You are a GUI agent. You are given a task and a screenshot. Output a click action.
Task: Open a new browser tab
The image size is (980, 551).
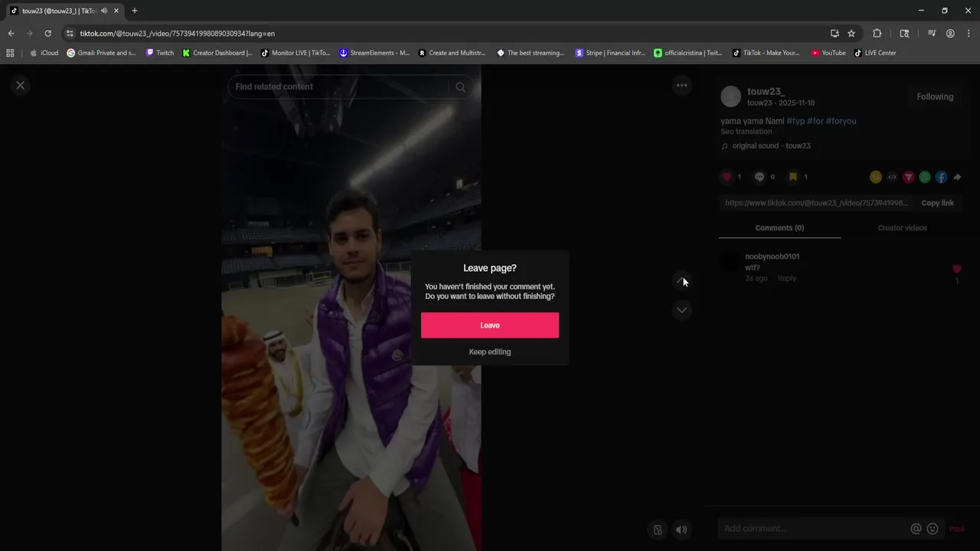click(x=135, y=11)
